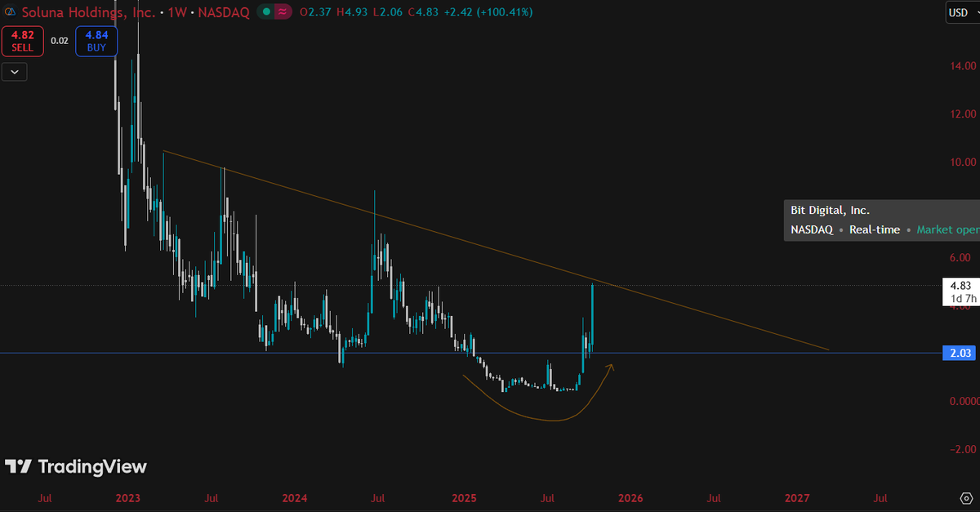Click the 2023 time axis label

tap(128, 497)
